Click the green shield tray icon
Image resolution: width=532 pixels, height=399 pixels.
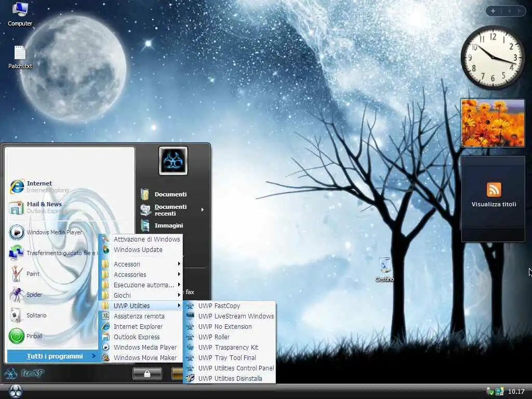click(x=490, y=392)
